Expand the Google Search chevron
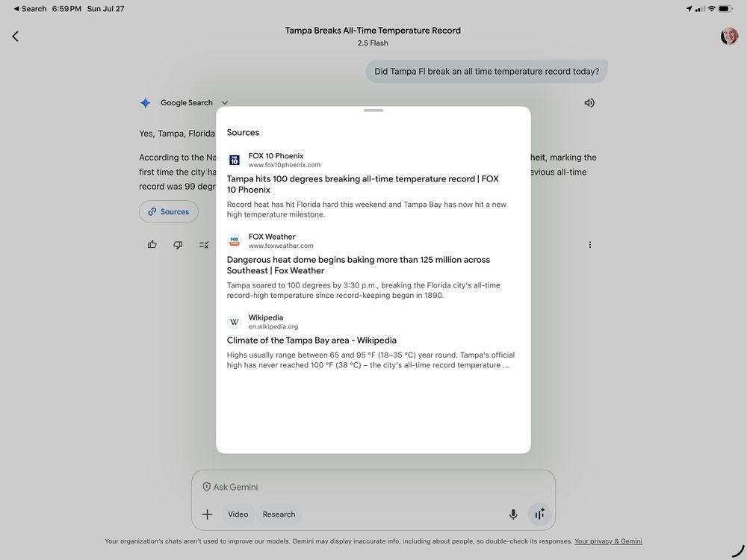 [x=225, y=103]
